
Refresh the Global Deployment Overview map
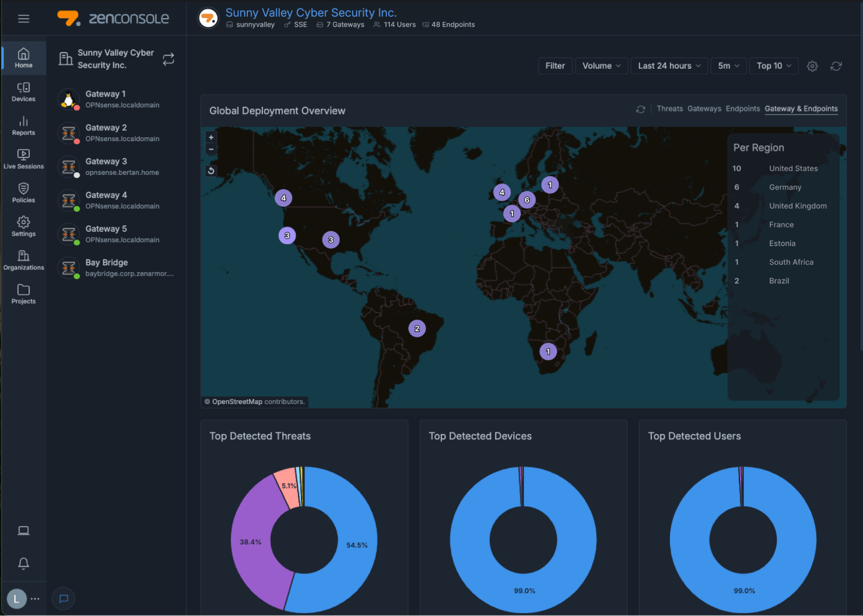pyautogui.click(x=640, y=109)
